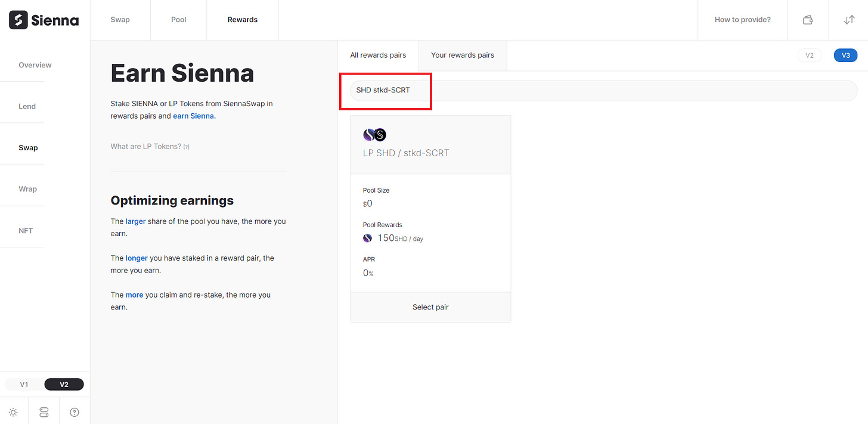The image size is (868, 424).
Task: Click the 'more' highlighted link word
Action: [x=134, y=295]
